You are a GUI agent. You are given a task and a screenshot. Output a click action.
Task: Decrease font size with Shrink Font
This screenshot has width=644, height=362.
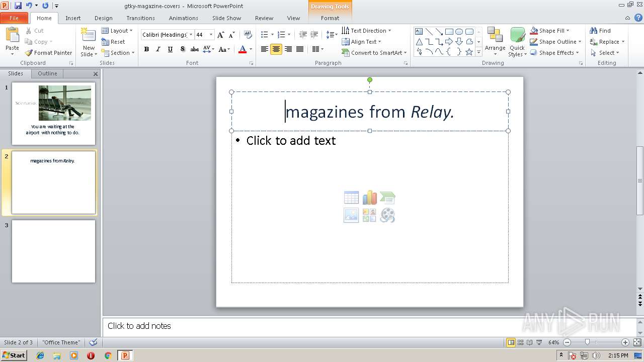(232, 35)
